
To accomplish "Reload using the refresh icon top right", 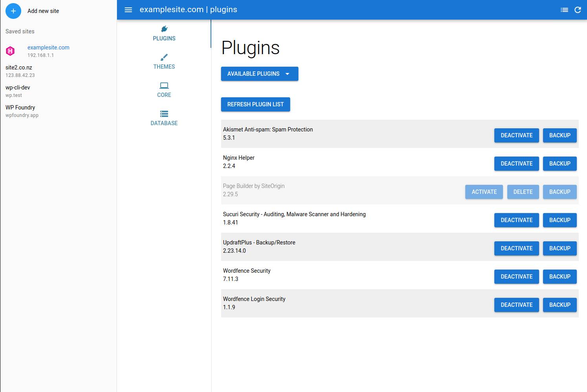I will click(x=577, y=9).
